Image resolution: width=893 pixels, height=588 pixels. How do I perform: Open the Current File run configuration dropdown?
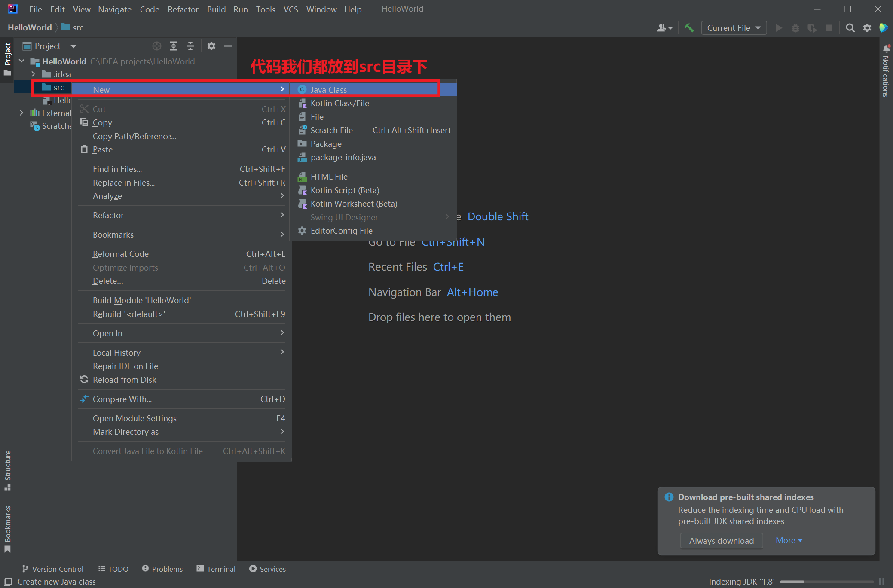[x=734, y=28]
